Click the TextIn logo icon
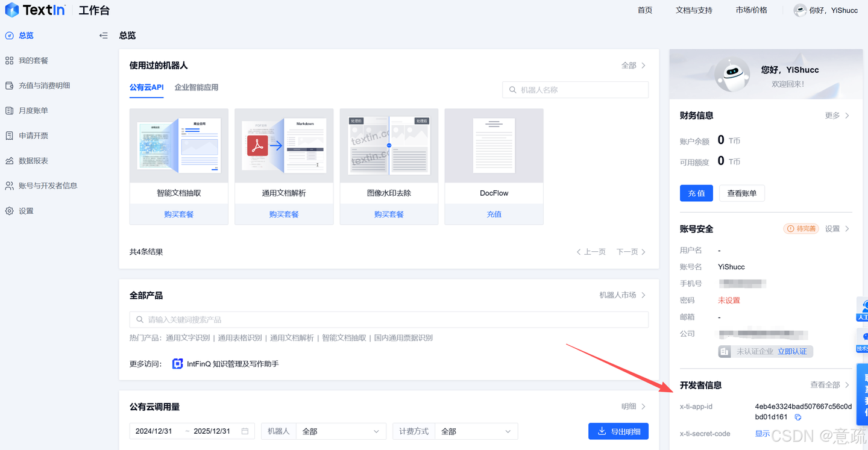The image size is (868, 450). point(11,10)
